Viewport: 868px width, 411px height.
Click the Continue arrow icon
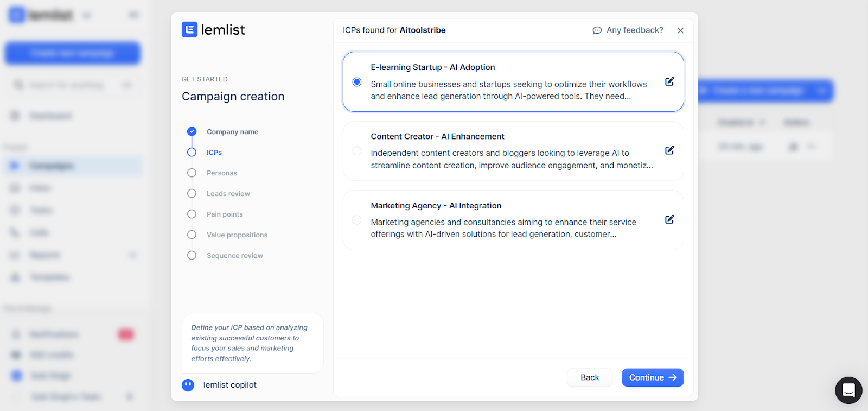[673, 377]
